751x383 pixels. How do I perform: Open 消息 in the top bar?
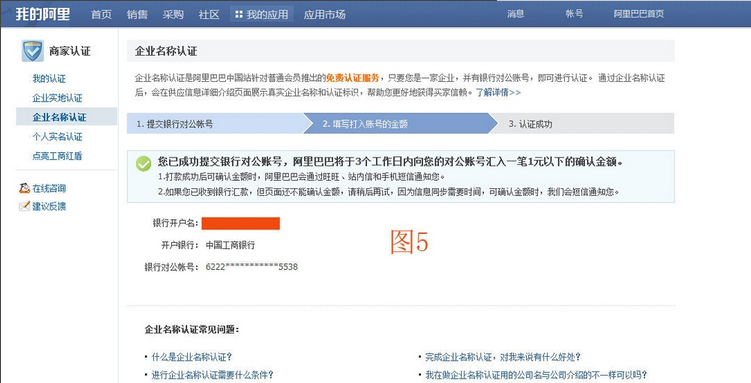516,14
